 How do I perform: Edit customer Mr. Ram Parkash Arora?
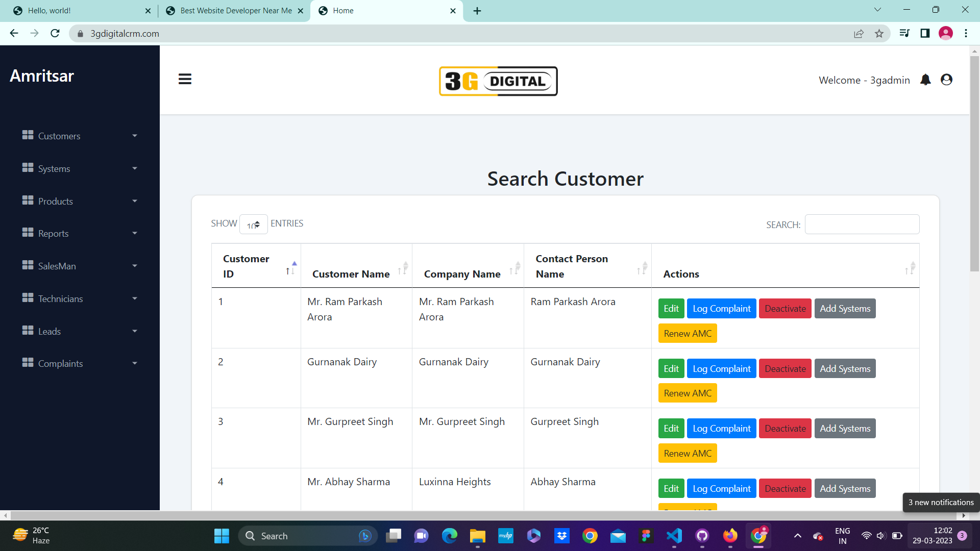pos(671,309)
